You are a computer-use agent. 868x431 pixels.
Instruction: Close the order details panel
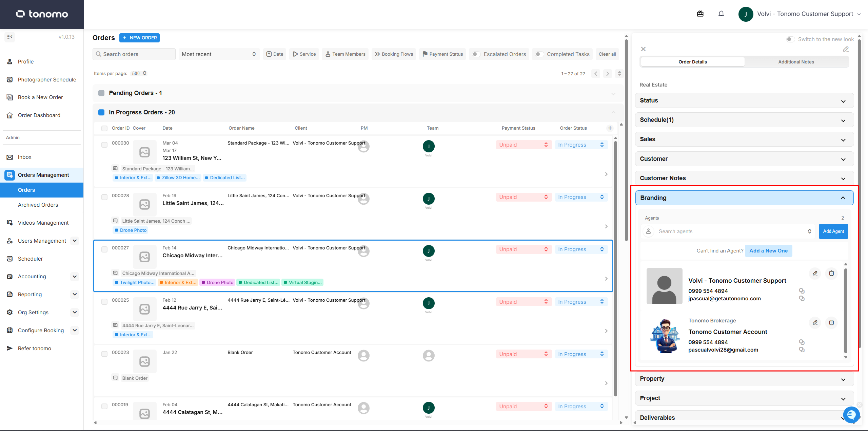[643, 49]
